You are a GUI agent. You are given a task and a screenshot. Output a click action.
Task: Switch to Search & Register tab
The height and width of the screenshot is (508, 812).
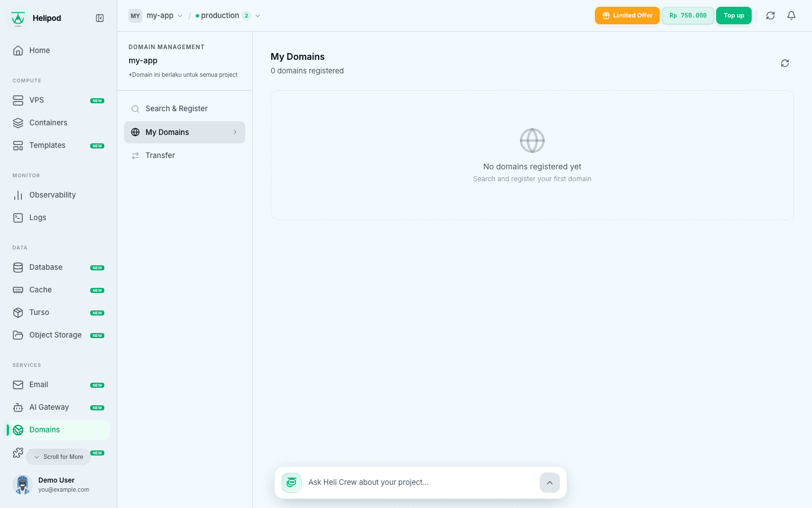184,109
